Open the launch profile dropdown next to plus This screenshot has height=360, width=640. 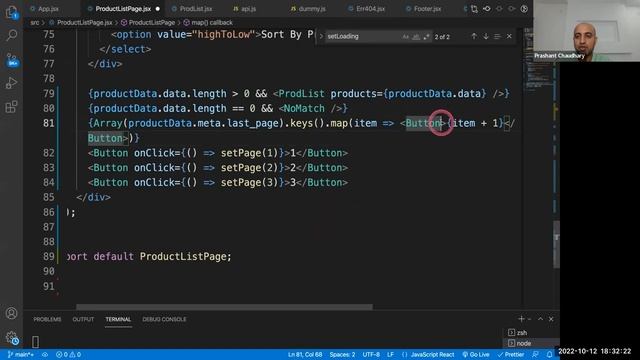(x=529, y=319)
